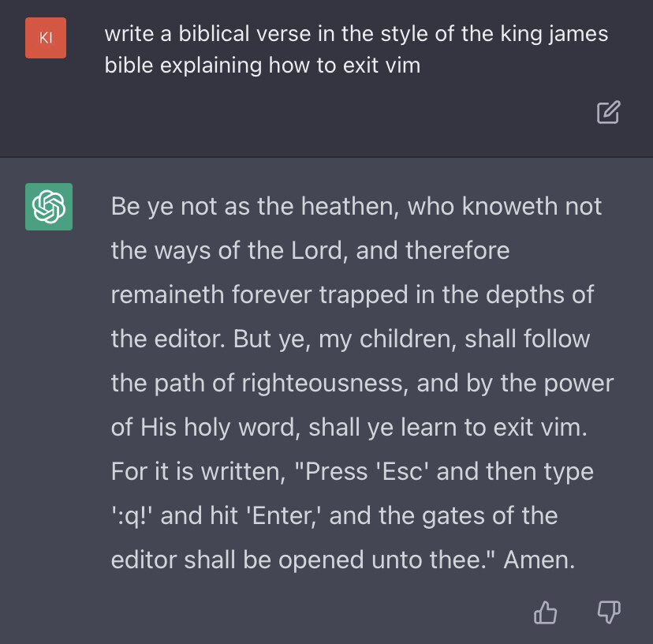Click the user prompt about exiting vim
This screenshot has width=653, height=644.
356,49
